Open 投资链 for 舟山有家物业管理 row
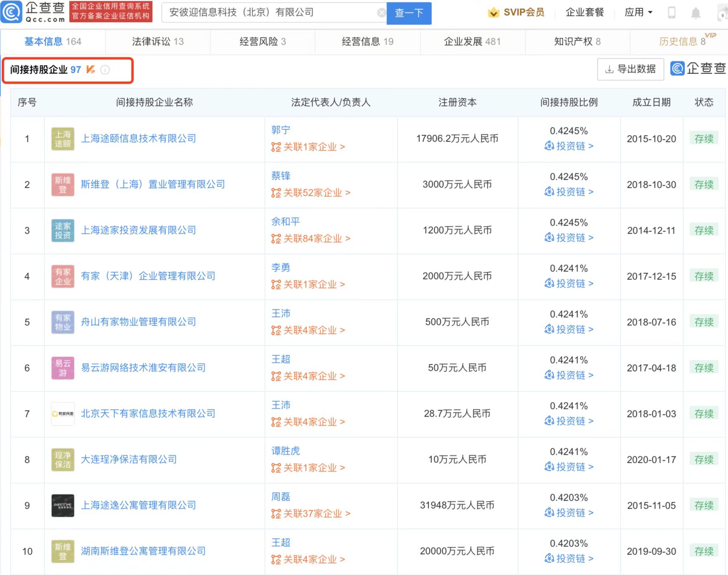The height and width of the screenshot is (575, 728). coord(569,329)
